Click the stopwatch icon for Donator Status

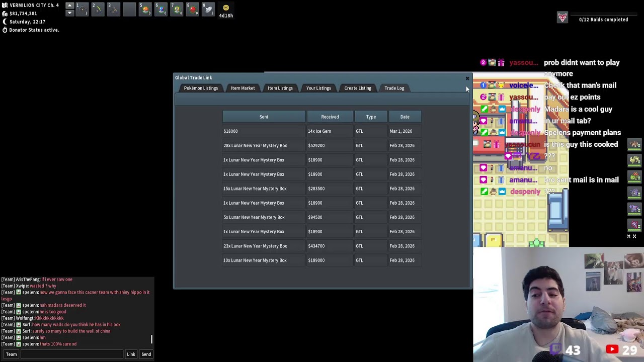pyautogui.click(x=5, y=30)
